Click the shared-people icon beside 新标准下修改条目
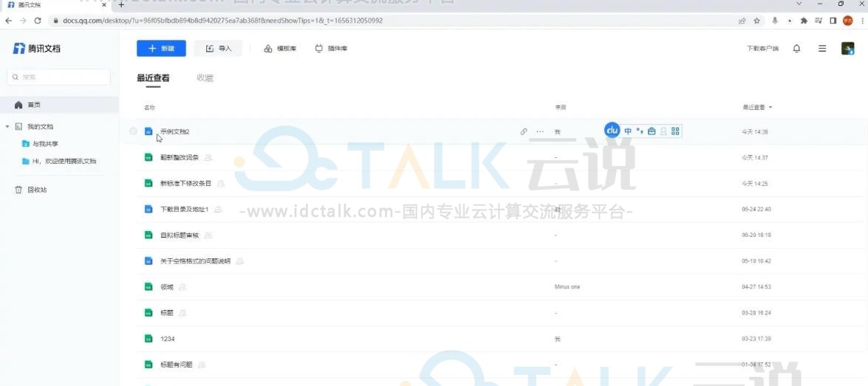This screenshot has width=868, height=386. [221, 183]
